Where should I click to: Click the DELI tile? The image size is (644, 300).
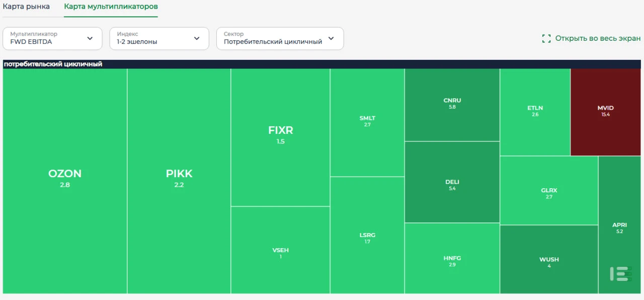452,182
